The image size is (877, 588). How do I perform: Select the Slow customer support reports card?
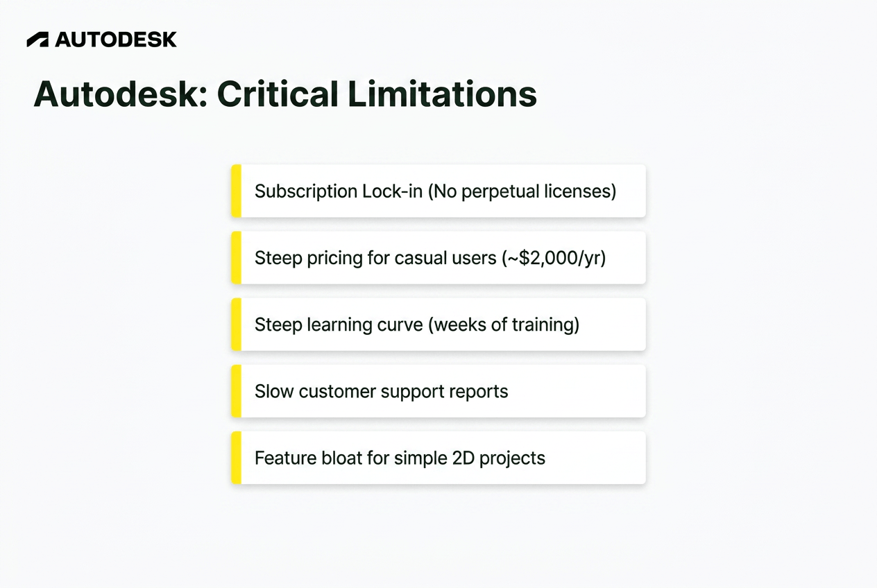coord(438,391)
